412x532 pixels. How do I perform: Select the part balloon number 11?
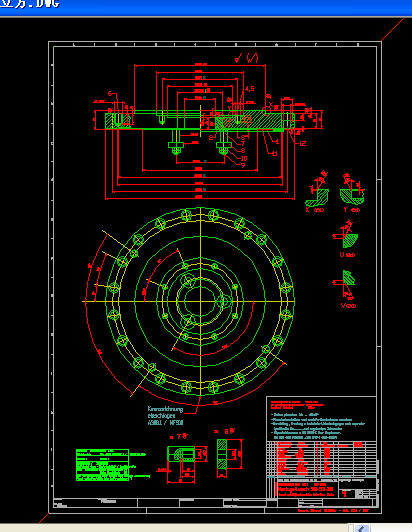click(x=275, y=153)
